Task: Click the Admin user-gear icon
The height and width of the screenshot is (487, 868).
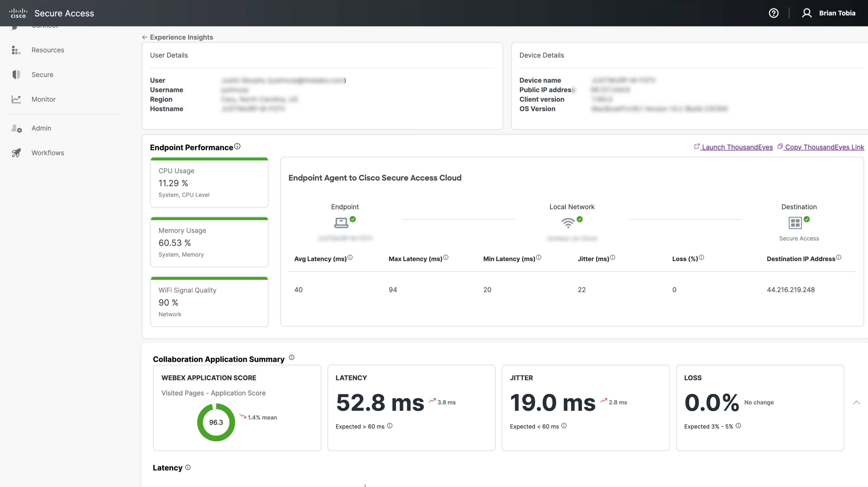Action: pyautogui.click(x=16, y=128)
